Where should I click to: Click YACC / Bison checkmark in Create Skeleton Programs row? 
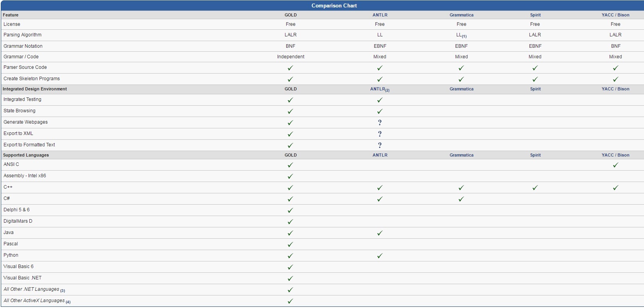click(x=615, y=79)
